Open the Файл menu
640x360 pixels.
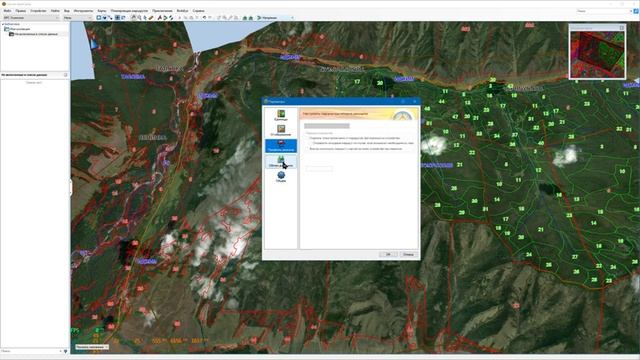click(7, 11)
